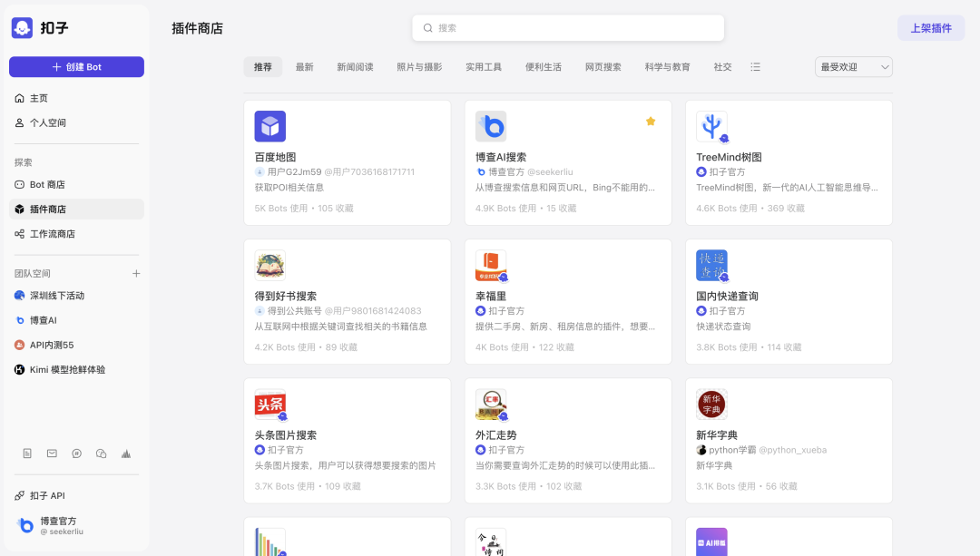
Task: Select the 便利生活 tab
Action: pyautogui.click(x=544, y=67)
